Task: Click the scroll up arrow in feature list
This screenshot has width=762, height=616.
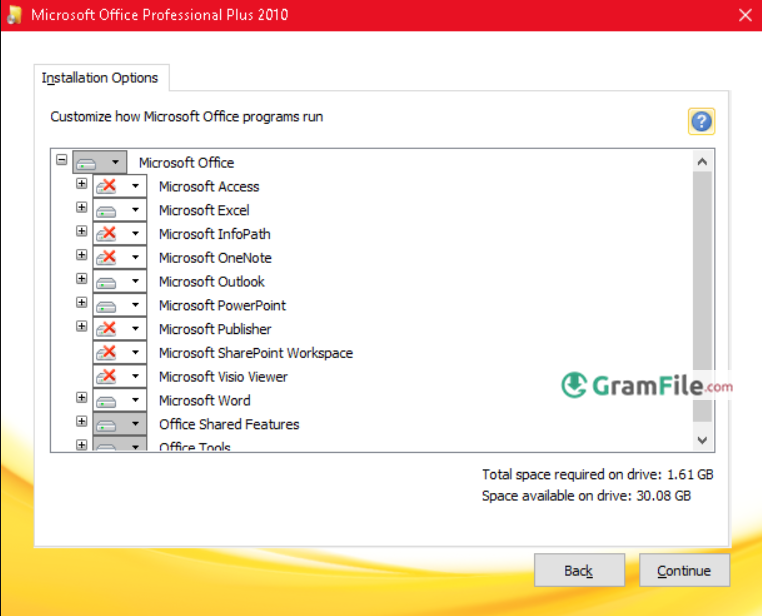Action: (x=702, y=162)
